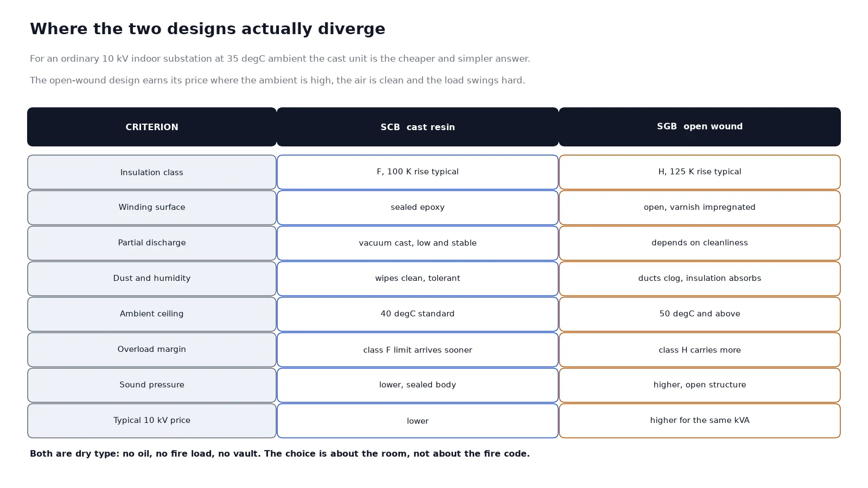Click 'class H carries more' cell
This screenshot has height=488, width=868.
coord(700,350)
